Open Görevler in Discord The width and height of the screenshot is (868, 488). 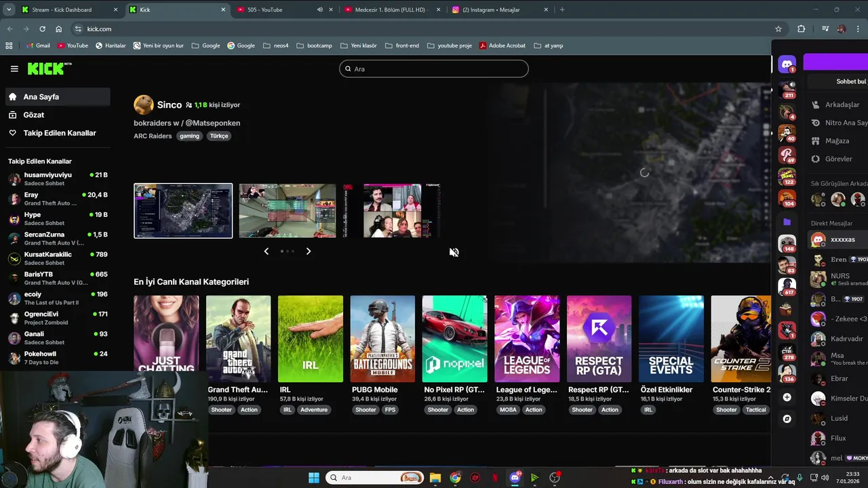coord(837,159)
